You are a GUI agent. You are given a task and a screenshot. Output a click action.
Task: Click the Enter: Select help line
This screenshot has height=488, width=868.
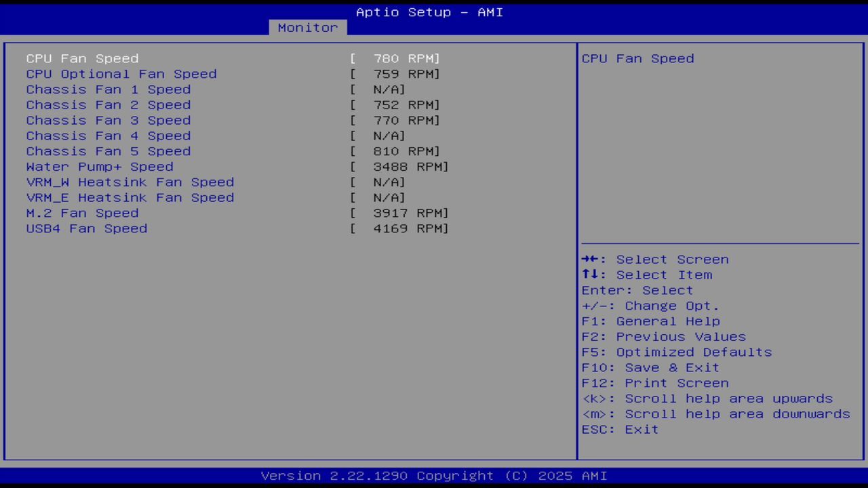tap(637, 291)
